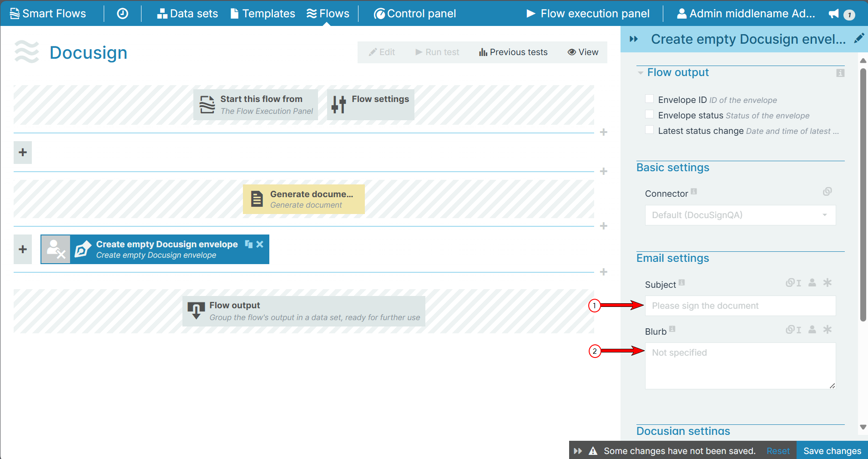This screenshot has height=459, width=868.
Task: Switch to the Data sets menu
Action: pos(187,13)
